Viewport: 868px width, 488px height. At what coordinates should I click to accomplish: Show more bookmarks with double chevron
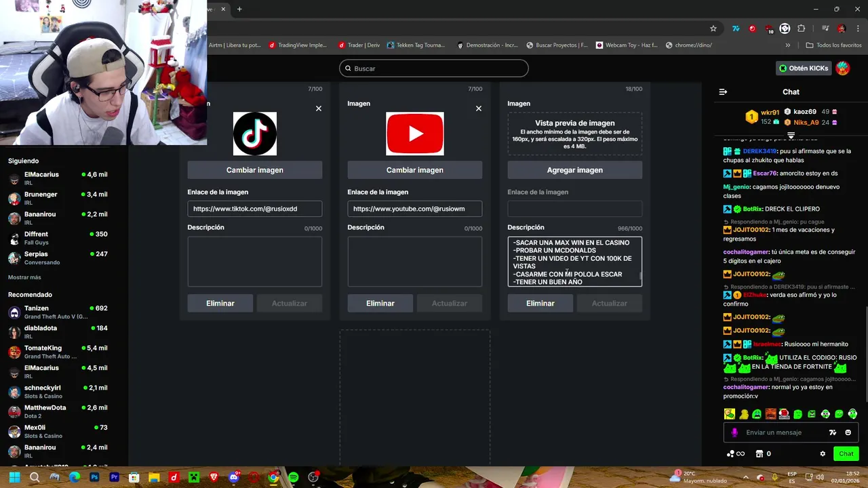click(x=787, y=45)
